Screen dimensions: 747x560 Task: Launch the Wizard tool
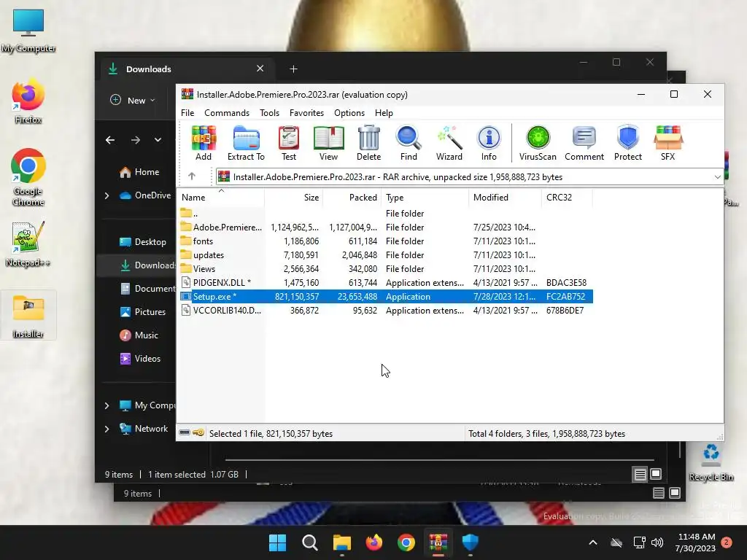pos(449,143)
